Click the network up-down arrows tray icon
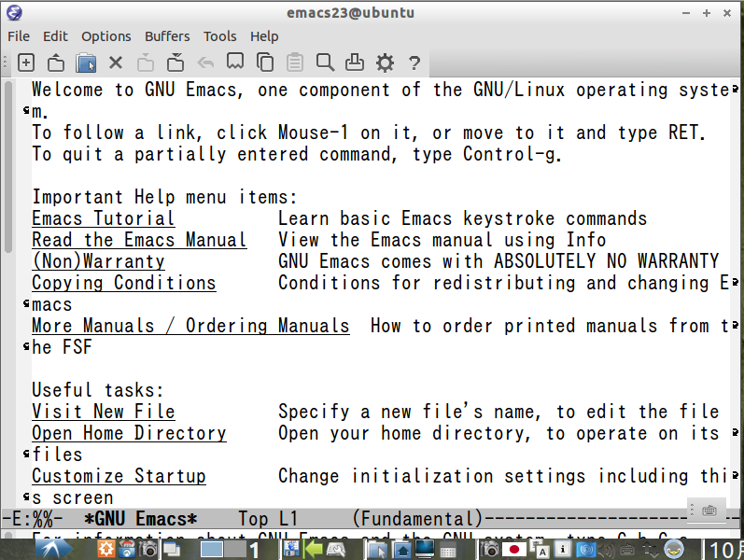 coord(650,550)
